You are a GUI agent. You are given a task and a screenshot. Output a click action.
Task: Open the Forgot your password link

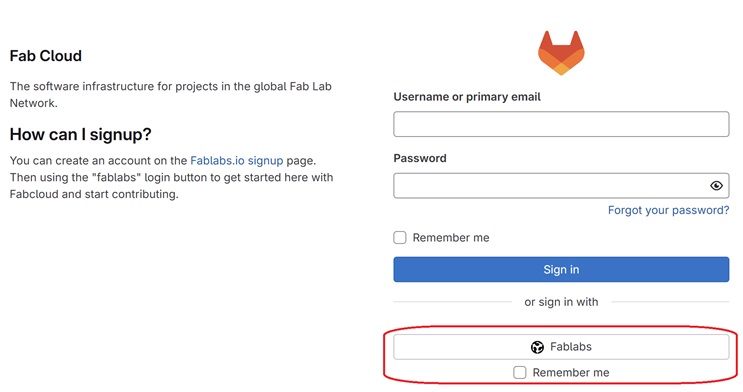[x=668, y=210]
